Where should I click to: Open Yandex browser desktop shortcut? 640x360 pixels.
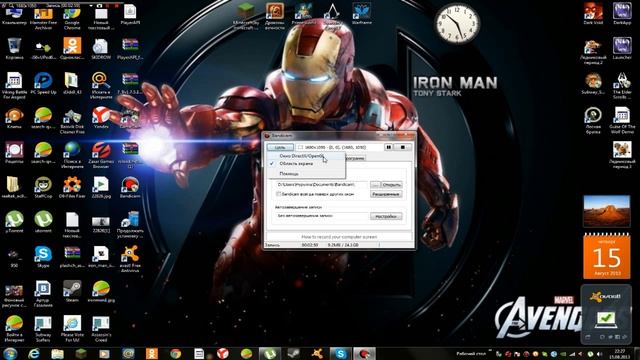101,118
